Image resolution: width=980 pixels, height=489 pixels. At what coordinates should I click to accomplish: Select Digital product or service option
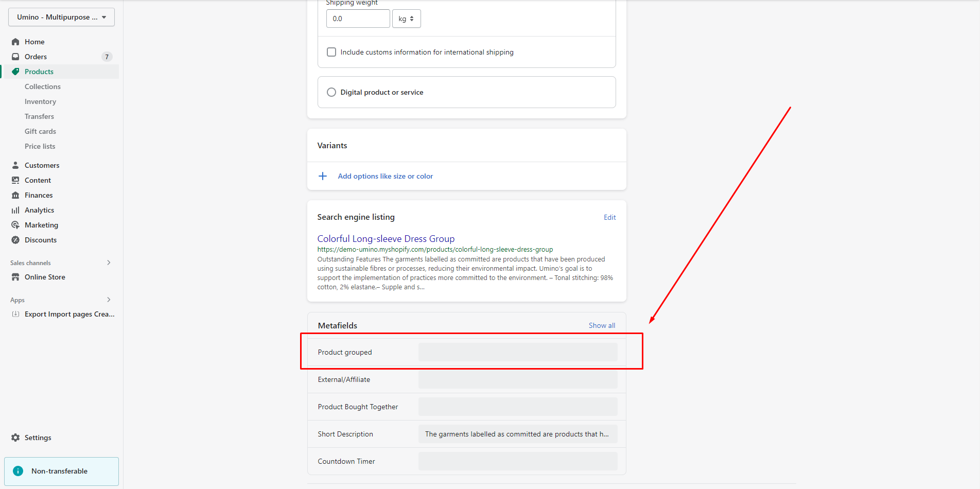331,92
